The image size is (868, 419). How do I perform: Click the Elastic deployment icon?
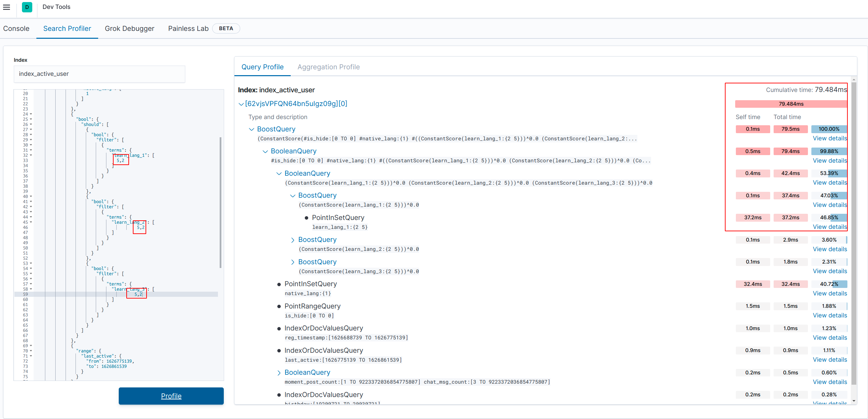coord(27,7)
